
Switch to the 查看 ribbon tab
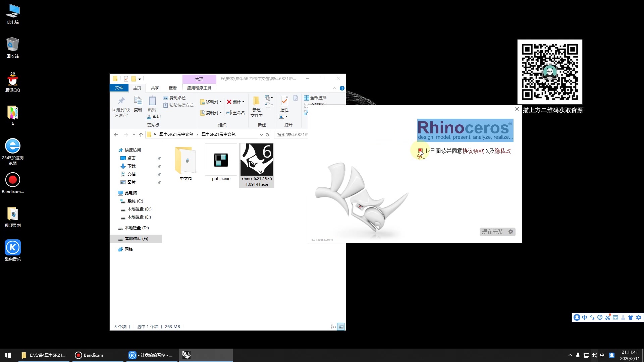coord(173,88)
